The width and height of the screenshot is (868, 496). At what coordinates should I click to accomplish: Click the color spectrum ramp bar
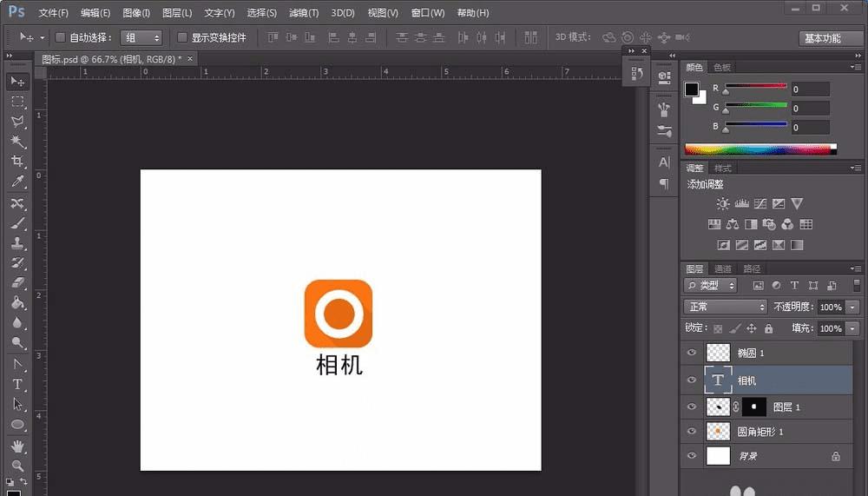759,149
